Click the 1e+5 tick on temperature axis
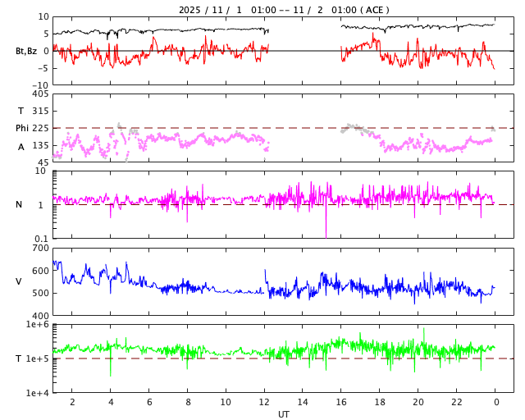The width and height of the screenshot is (525, 420). tap(37, 358)
